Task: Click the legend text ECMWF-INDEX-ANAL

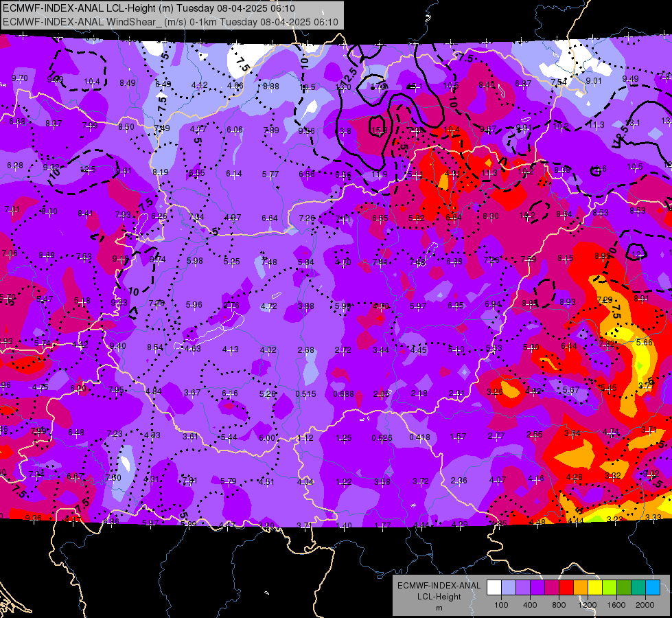Action: click(439, 586)
